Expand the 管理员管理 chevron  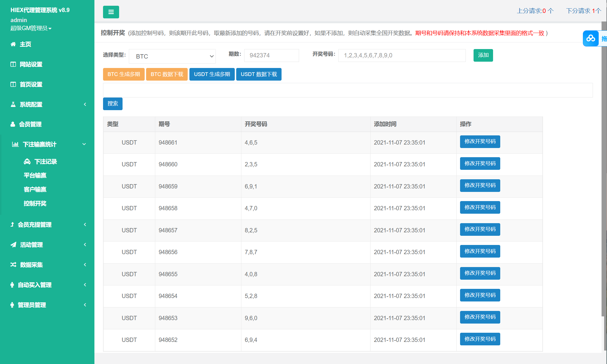coord(85,305)
